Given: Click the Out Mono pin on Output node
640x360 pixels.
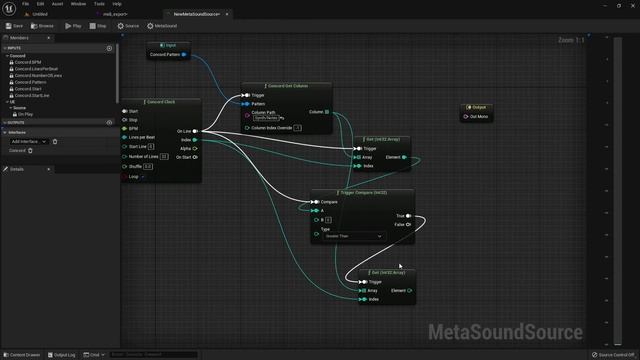Looking at the screenshot, I should point(466,117).
